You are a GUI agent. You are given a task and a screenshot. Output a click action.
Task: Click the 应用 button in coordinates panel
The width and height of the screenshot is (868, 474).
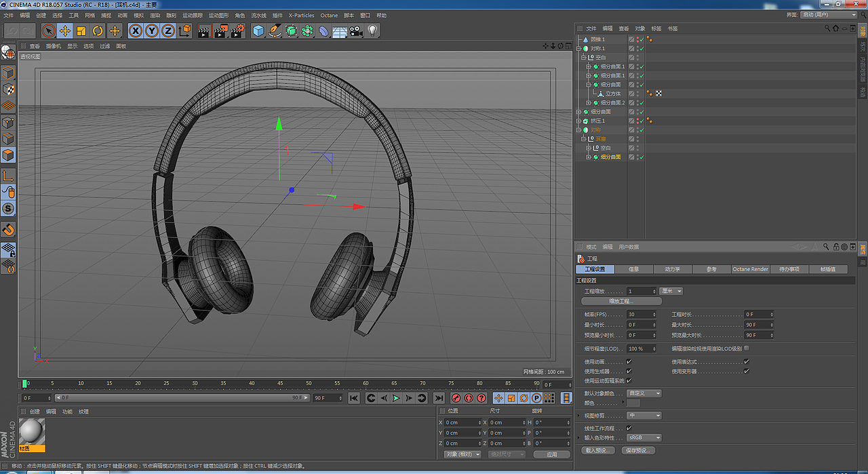(x=551, y=454)
